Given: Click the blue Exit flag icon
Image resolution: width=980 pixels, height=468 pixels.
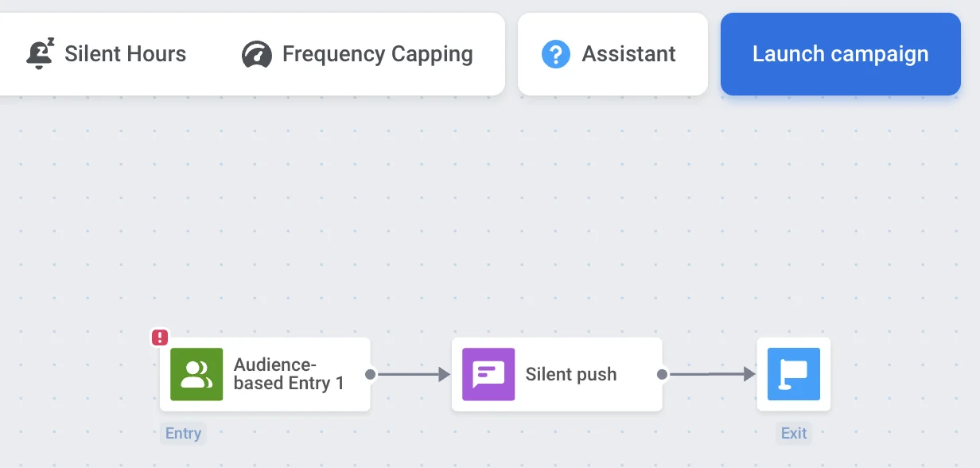Looking at the screenshot, I should (x=794, y=374).
